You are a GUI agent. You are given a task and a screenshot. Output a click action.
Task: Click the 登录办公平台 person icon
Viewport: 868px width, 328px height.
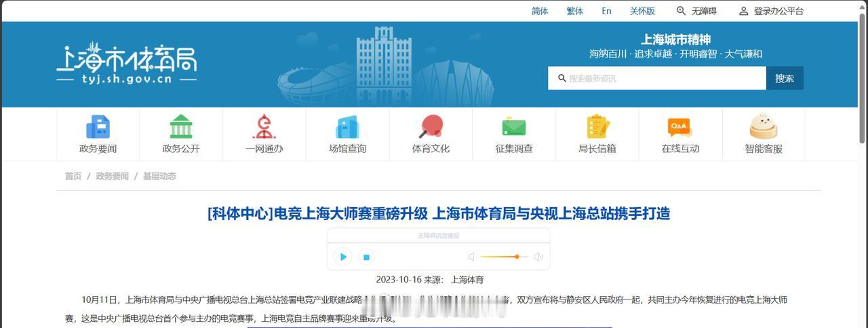pyautogui.click(x=743, y=11)
